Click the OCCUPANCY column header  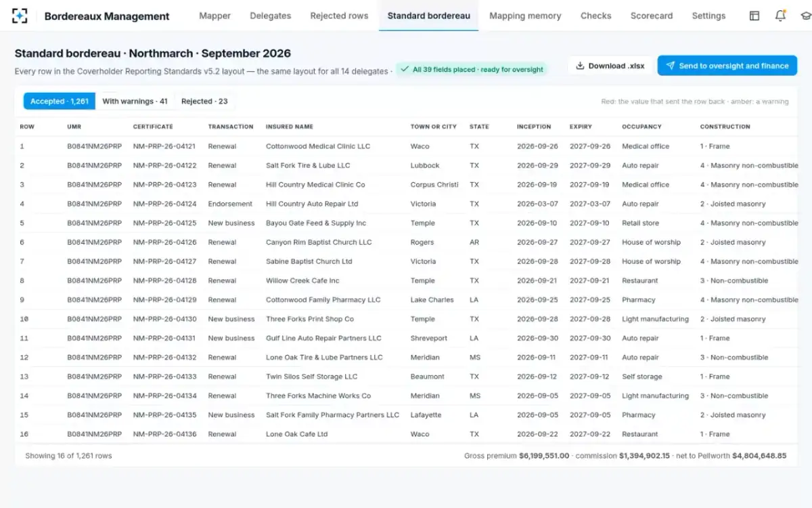point(642,127)
